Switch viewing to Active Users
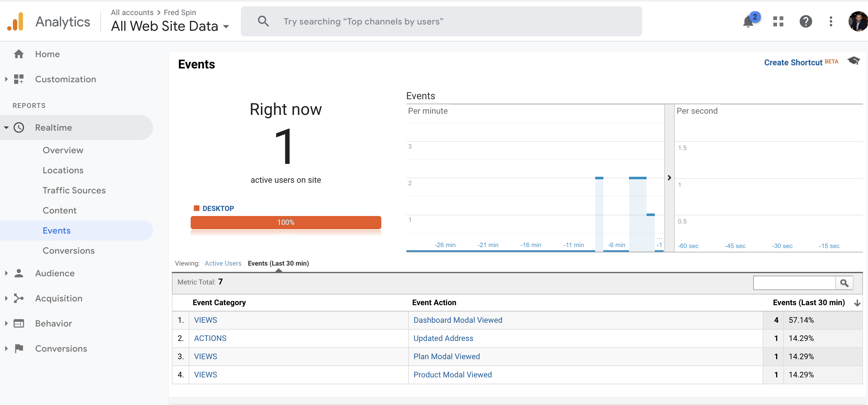The width and height of the screenshot is (868, 405). (223, 263)
